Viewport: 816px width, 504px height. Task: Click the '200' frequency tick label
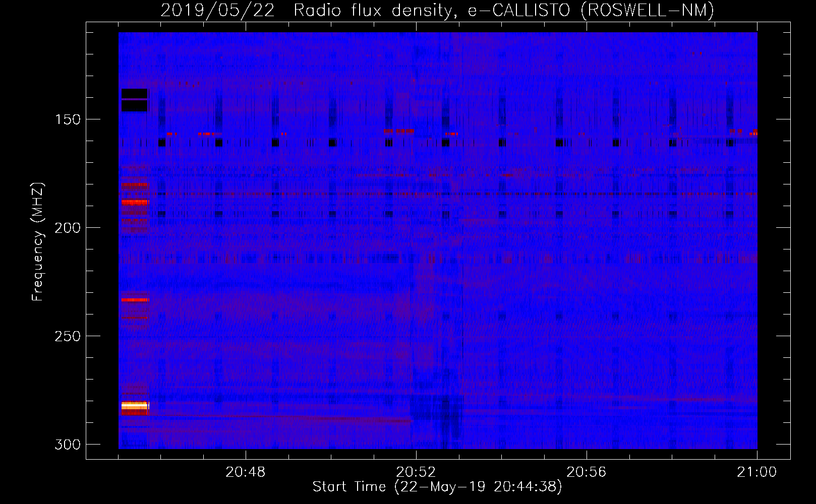(68, 228)
